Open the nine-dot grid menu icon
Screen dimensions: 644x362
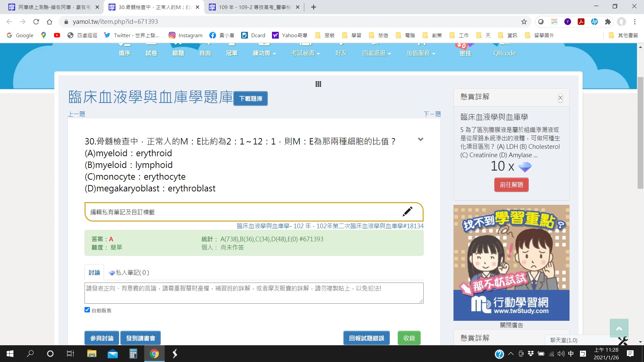coord(318,84)
